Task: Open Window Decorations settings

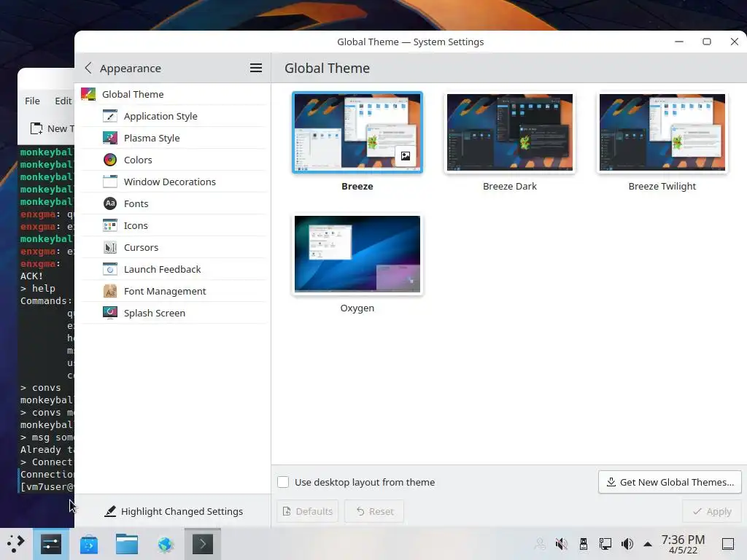Action: [173, 182]
